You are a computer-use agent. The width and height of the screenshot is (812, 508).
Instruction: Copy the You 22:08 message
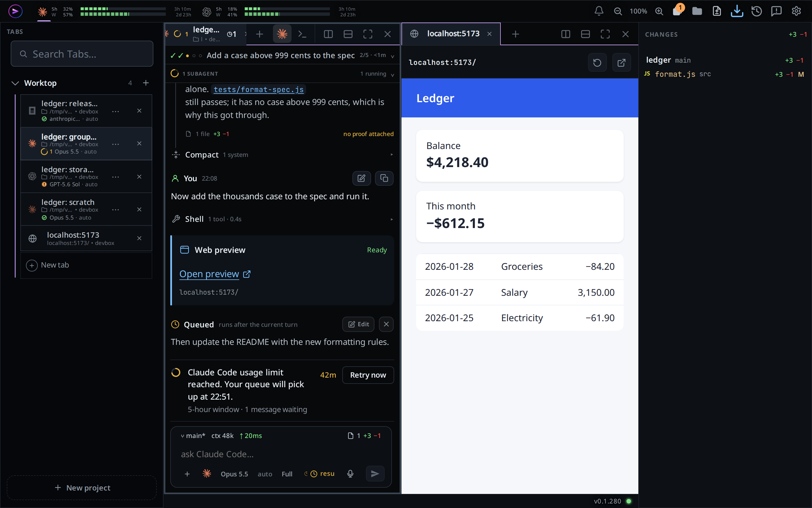coord(384,178)
